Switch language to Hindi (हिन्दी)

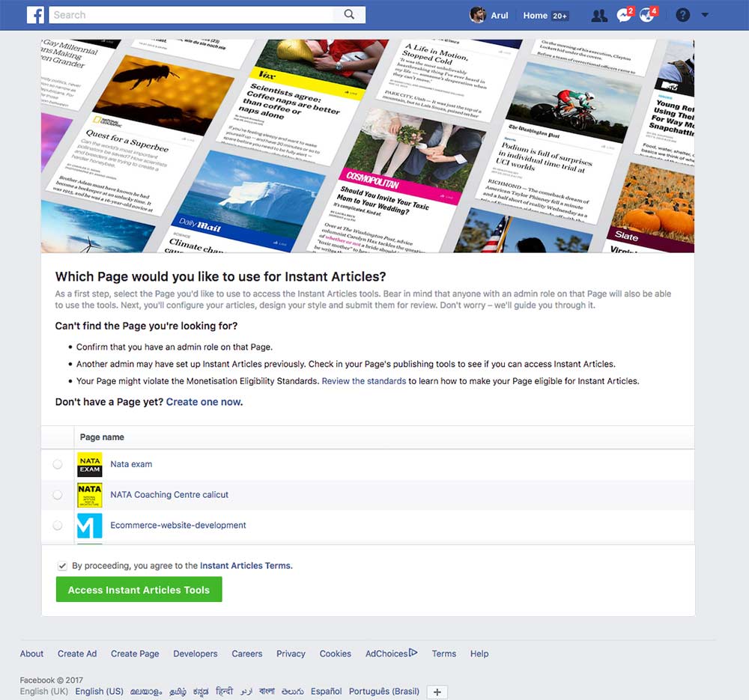[x=224, y=692]
